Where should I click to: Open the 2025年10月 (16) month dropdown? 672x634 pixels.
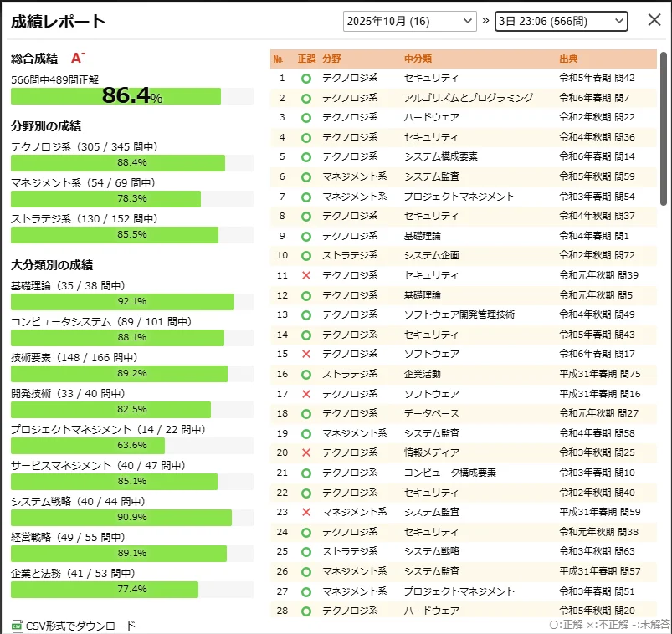tap(409, 20)
